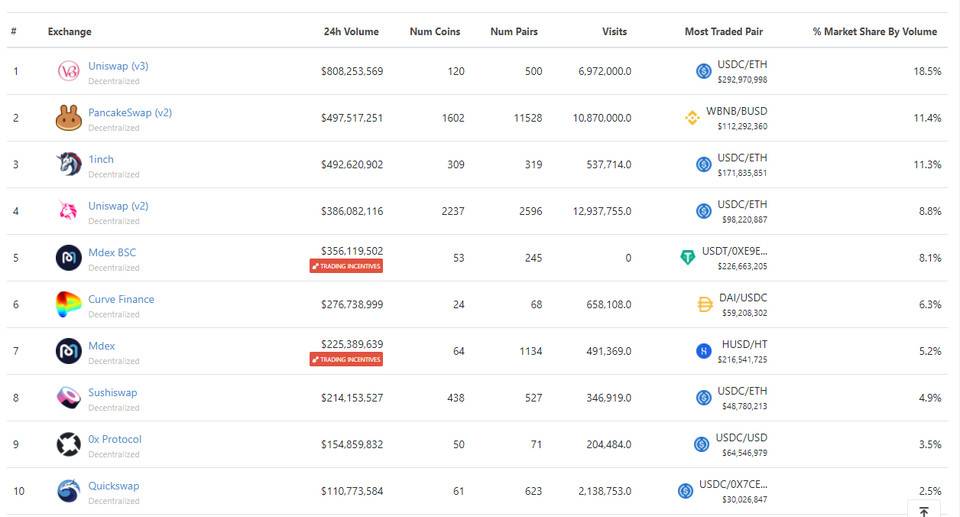The image size is (960, 517).
Task: Sort by % Market Share By Volume
Action: pos(875,32)
